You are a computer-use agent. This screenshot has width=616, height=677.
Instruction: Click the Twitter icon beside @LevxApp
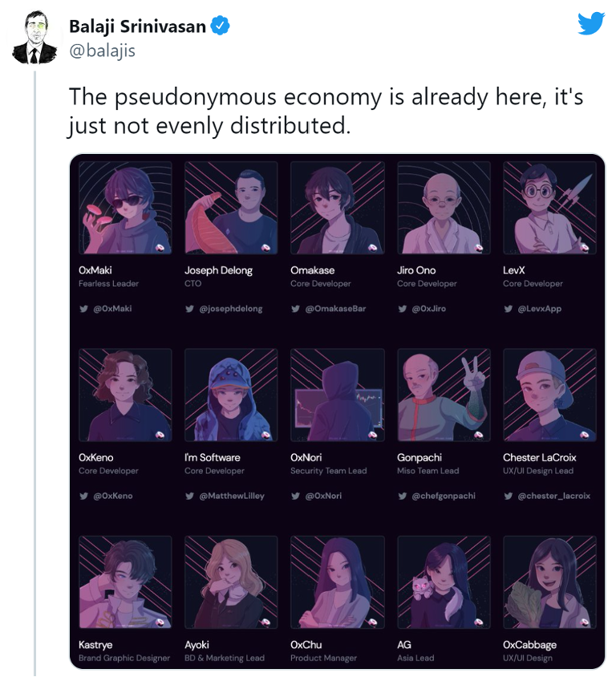coord(509,309)
